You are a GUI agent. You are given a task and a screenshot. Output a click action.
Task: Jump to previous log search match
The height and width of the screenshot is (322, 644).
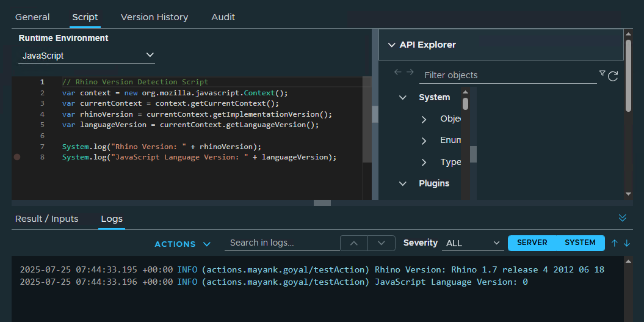click(354, 243)
